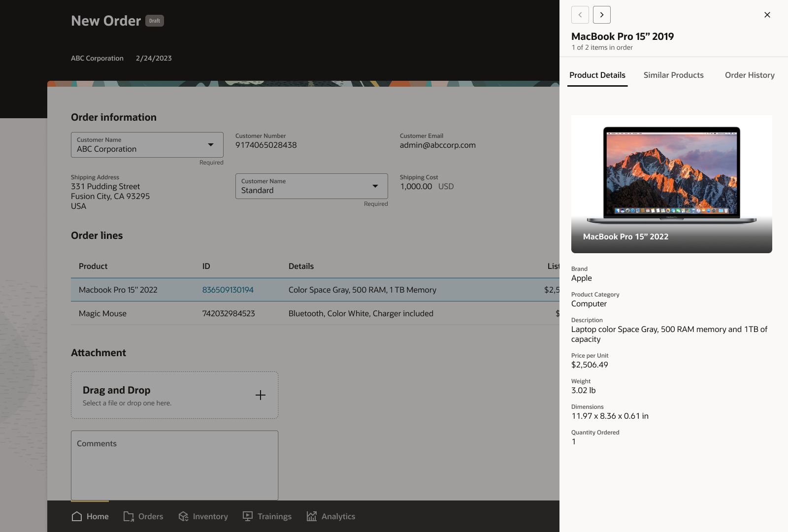The height and width of the screenshot is (532, 788).
Task: Switch to Similar Products tab
Action: point(673,75)
